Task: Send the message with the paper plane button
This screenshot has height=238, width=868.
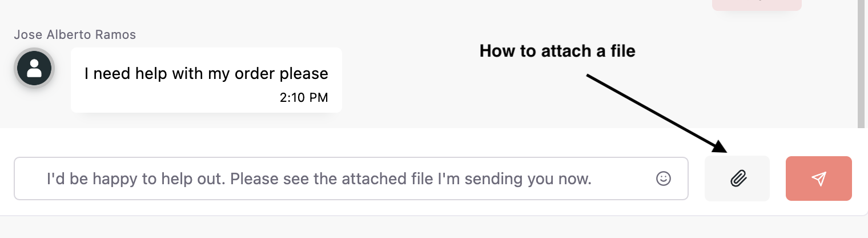Action: tap(819, 178)
